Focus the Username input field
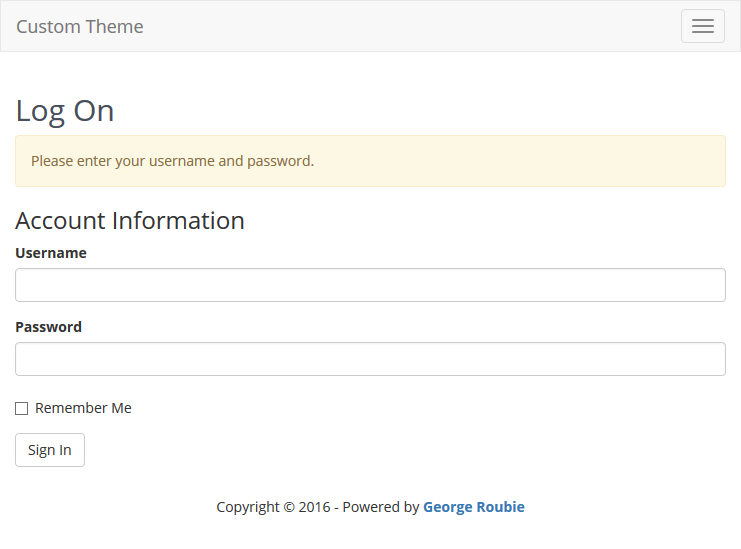This screenshot has width=741, height=549. (x=370, y=285)
